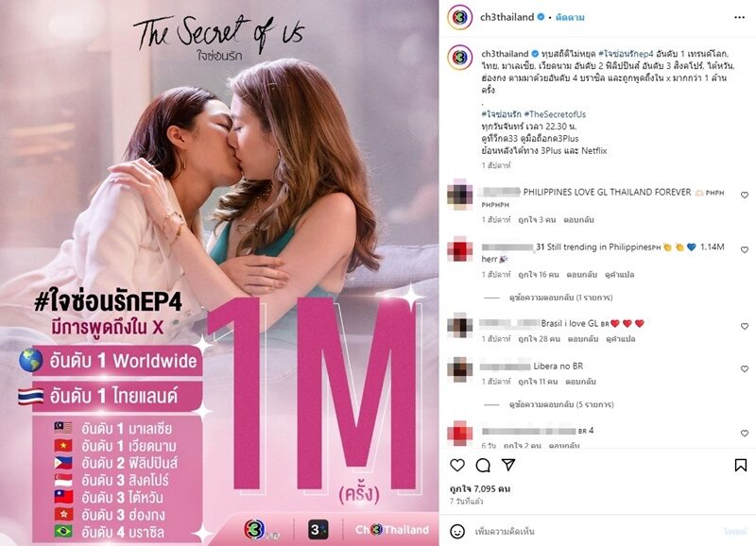
Task: Like the post with the heart icon
Action: click(457, 465)
